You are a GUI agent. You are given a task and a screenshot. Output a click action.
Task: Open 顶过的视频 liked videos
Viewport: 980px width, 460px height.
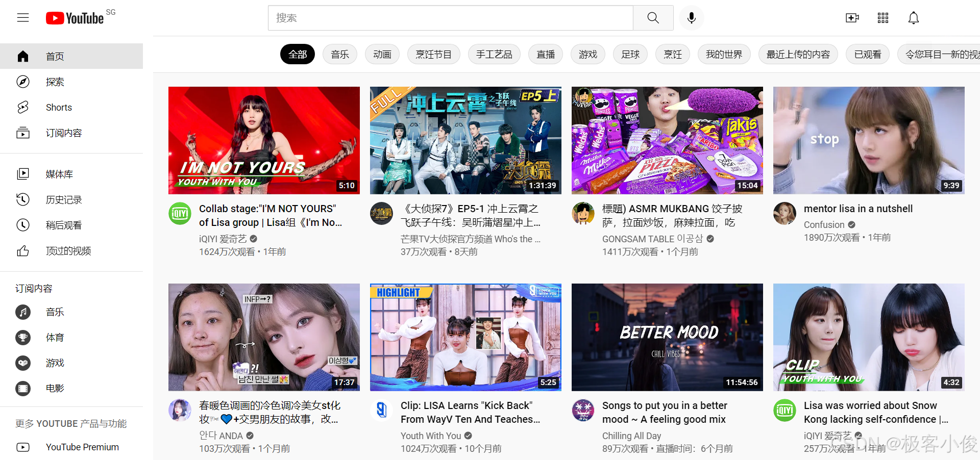click(x=71, y=250)
